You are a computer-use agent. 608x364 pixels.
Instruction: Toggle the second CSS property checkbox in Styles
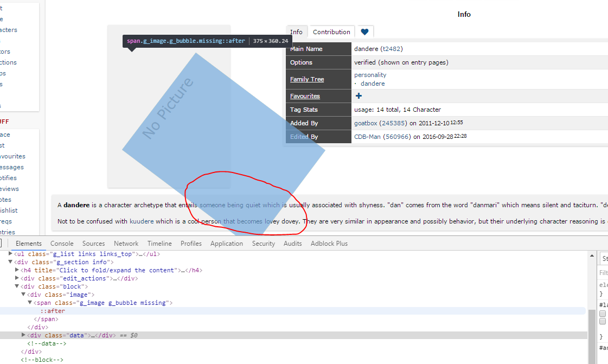click(603, 321)
